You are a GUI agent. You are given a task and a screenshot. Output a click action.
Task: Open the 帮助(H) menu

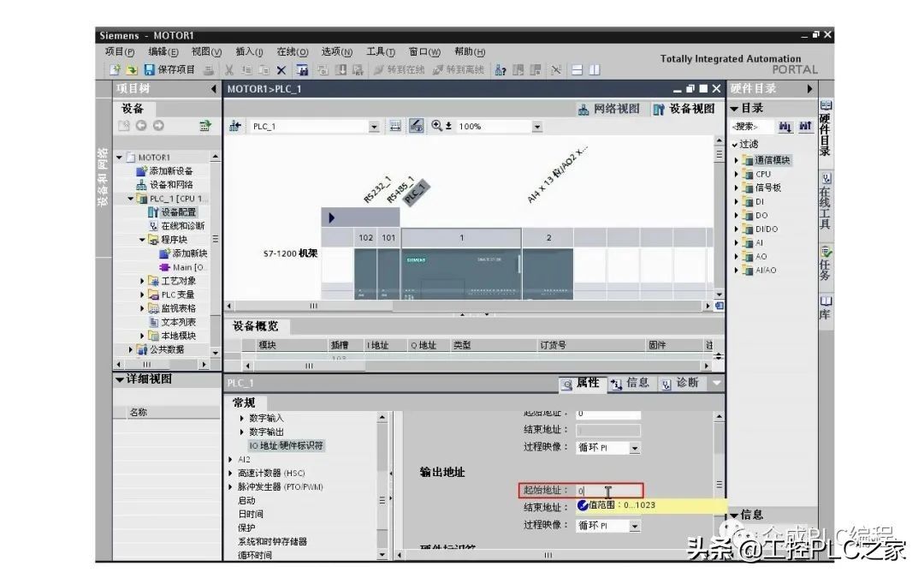pos(470,52)
